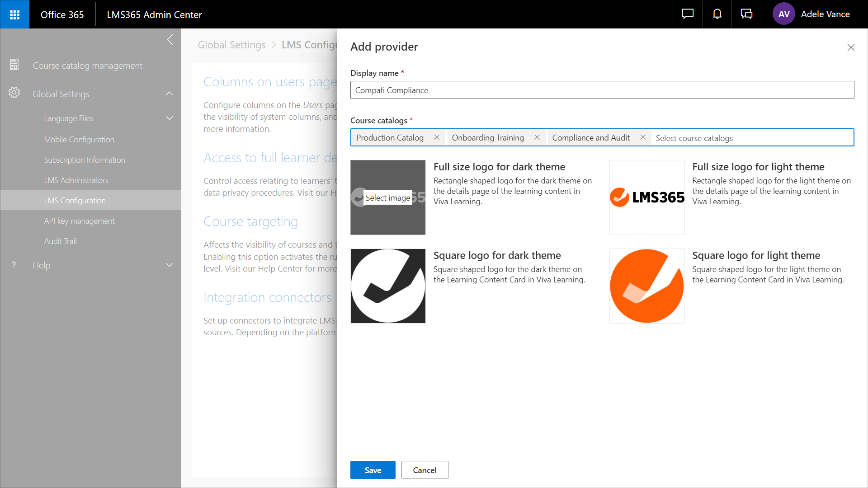Click the Adele Vance account name
This screenshot has height=488, width=868.
[825, 14]
